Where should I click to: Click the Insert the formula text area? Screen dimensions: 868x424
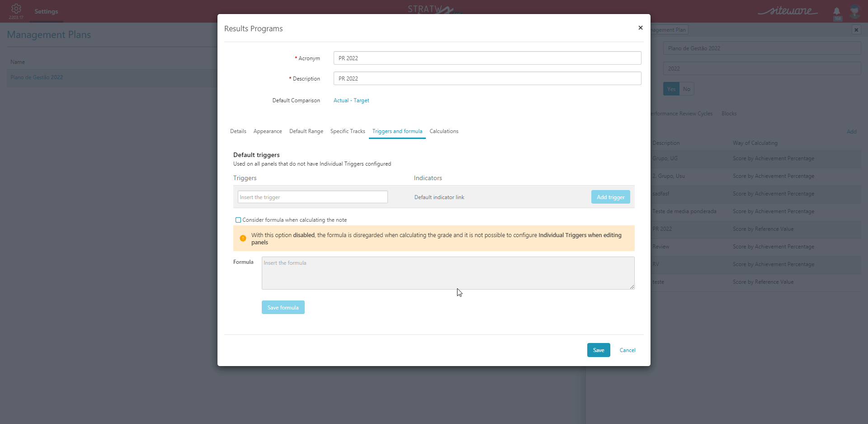click(x=448, y=273)
